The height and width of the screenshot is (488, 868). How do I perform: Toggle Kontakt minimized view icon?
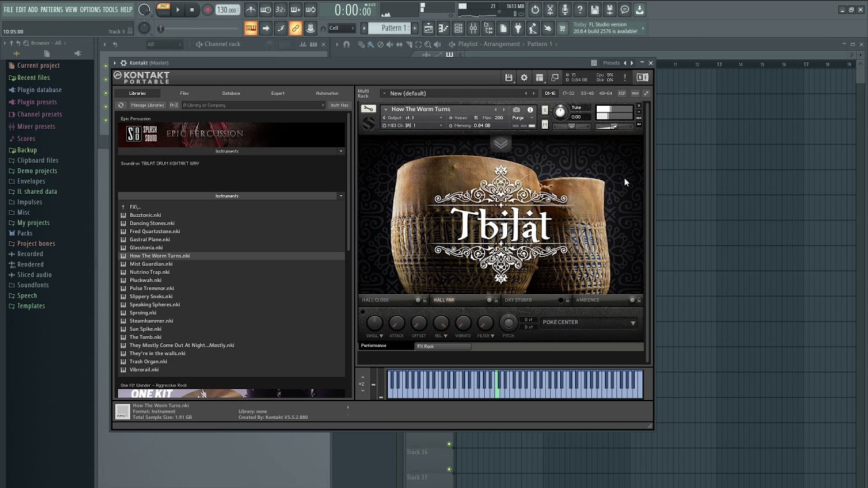[555, 77]
